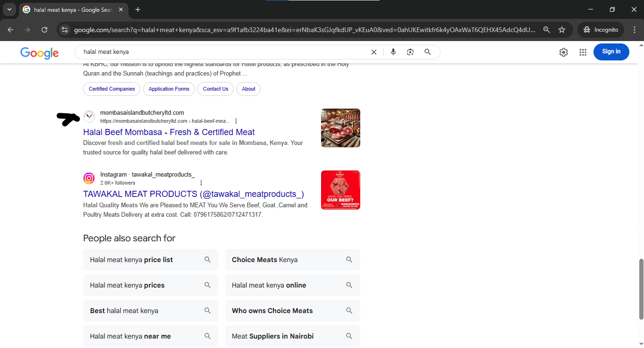This screenshot has height=348, width=644.
Task: Clear the search query with X
Action: point(374,52)
